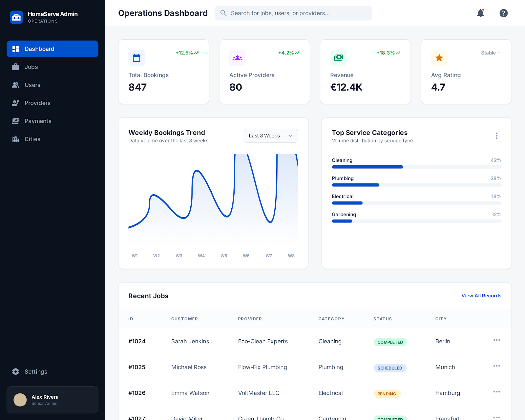The width and height of the screenshot is (525, 420).
Task: Click the Active Providers group icon
Action: (x=237, y=58)
